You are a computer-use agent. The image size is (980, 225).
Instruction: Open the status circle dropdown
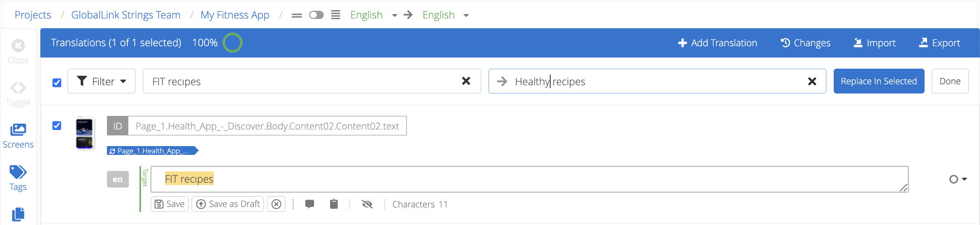coord(958,179)
